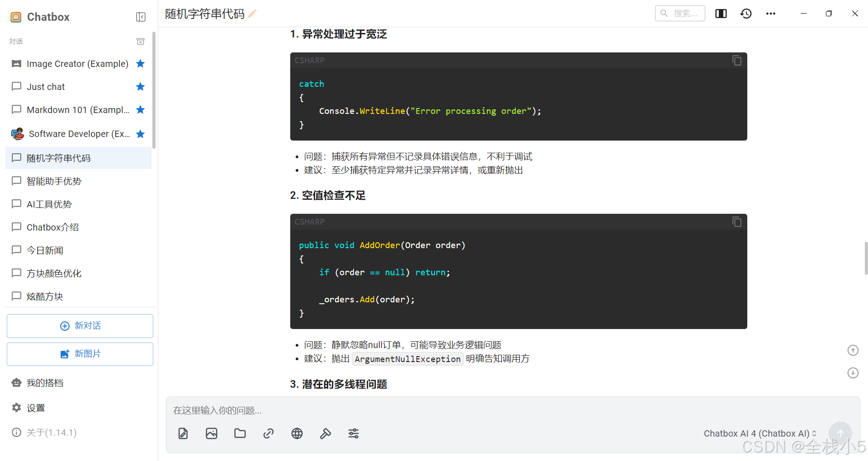868x461 pixels.
Task: Open the Chatbox介绍 conversation
Action: click(x=78, y=227)
